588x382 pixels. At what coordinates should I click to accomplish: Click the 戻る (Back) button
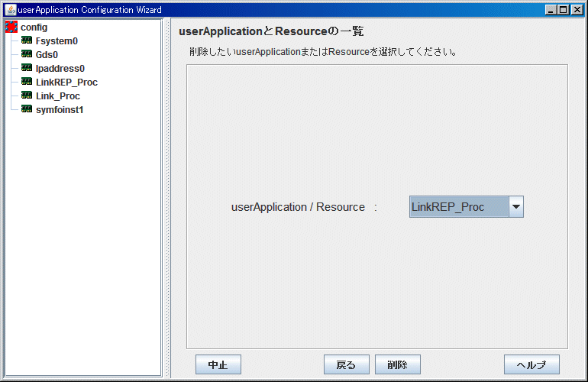pos(347,364)
